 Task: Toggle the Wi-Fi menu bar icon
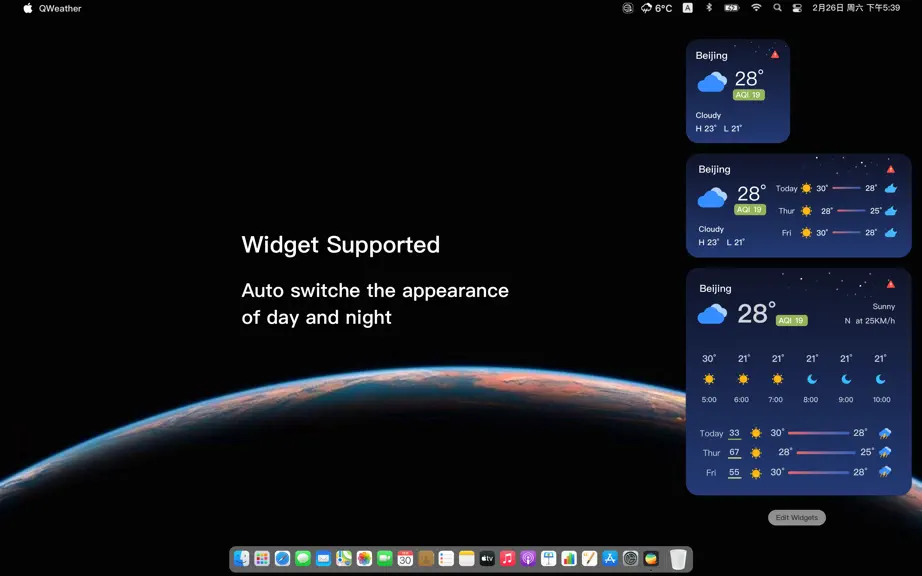pos(756,8)
